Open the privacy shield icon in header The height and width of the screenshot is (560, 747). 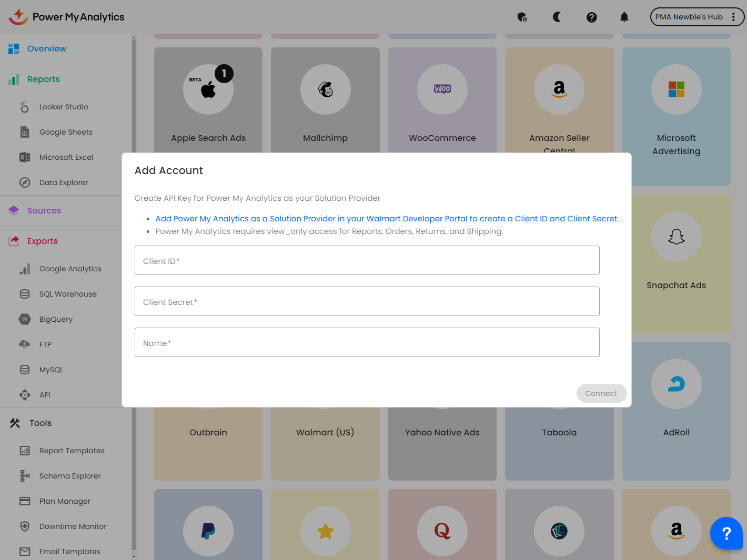(x=522, y=17)
